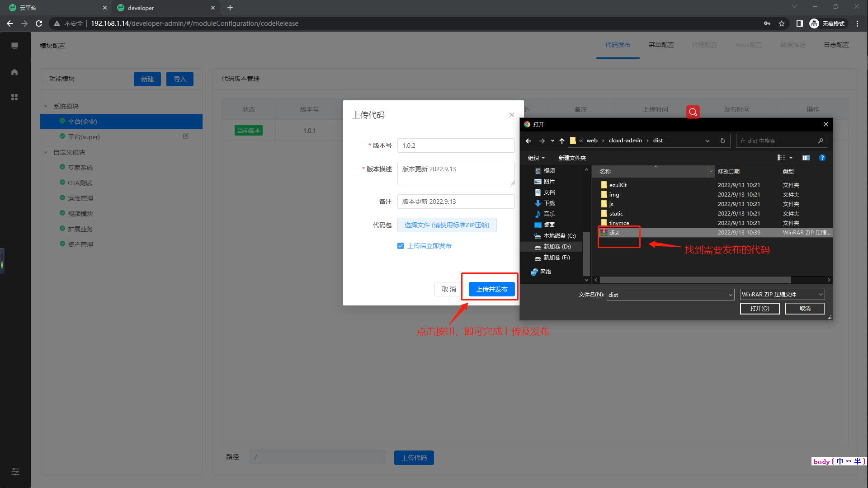
Task: Click the grid apps icon in sidebar
Action: click(x=14, y=97)
